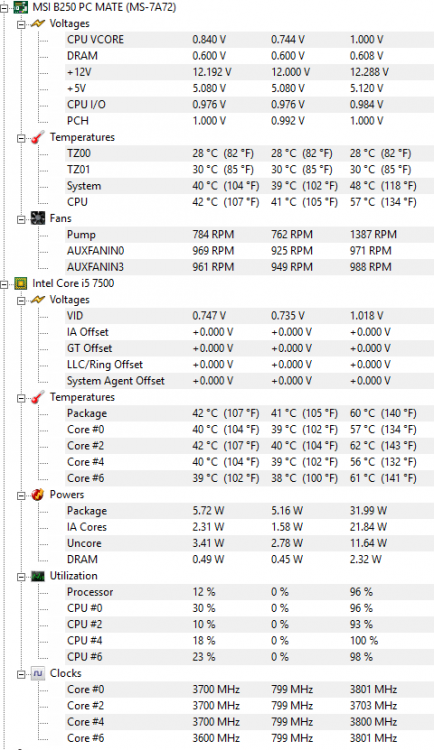Collapse the MSI B250 PC MATE node

coord(4,9)
